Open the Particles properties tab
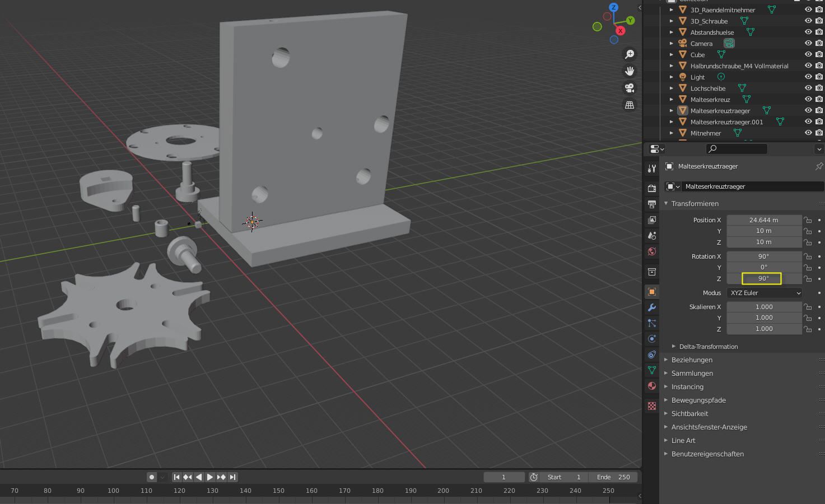 click(651, 323)
